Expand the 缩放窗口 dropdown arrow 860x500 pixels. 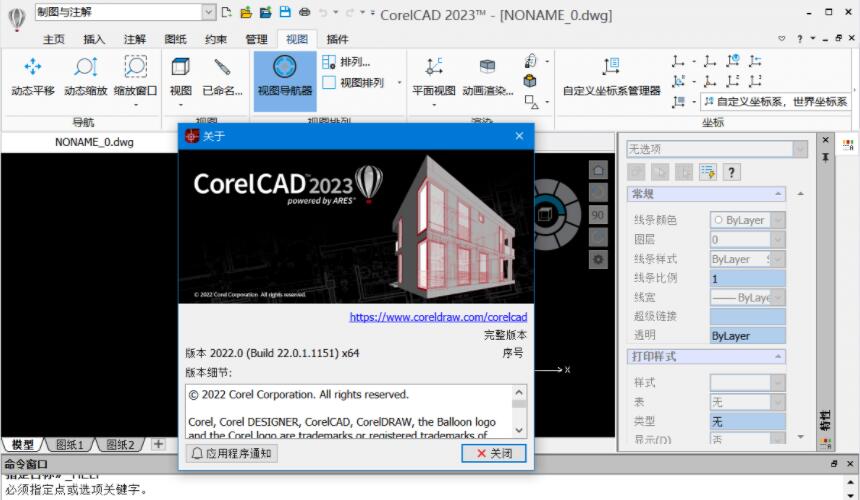click(135, 105)
